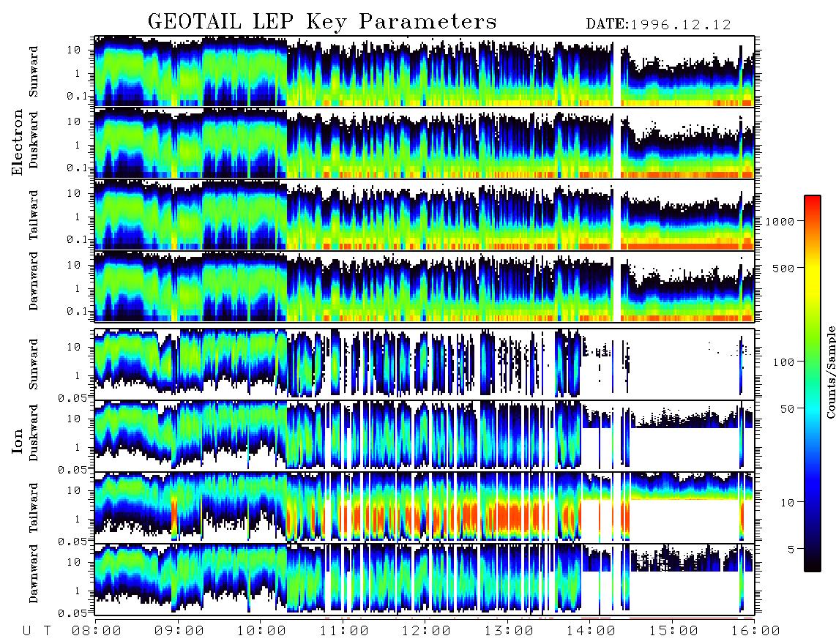Click the "10:00" time axis label
The height and width of the screenshot is (644, 836).
262,631
